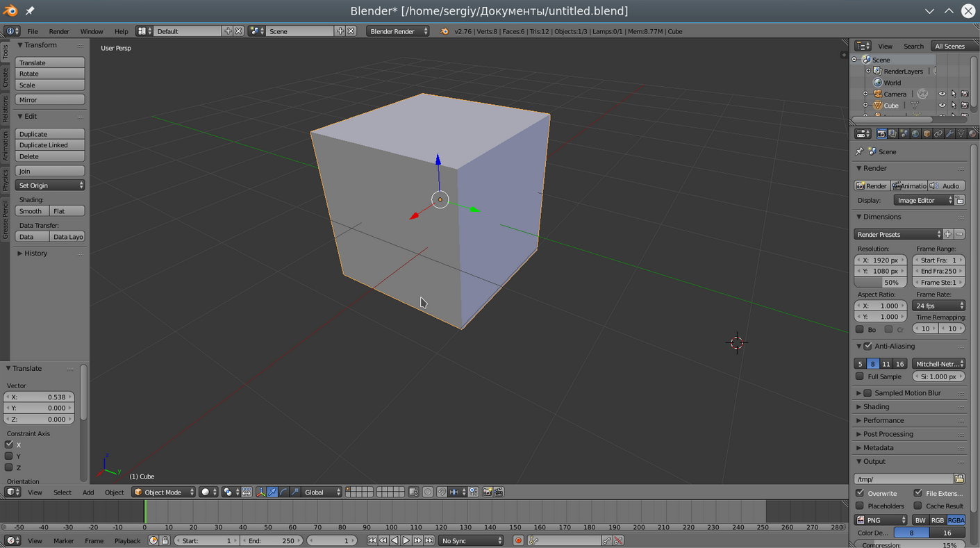Open the Modifiers wrench properties tab
This screenshot has height=548, width=980.
pyautogui.click(x=949, y=134)
